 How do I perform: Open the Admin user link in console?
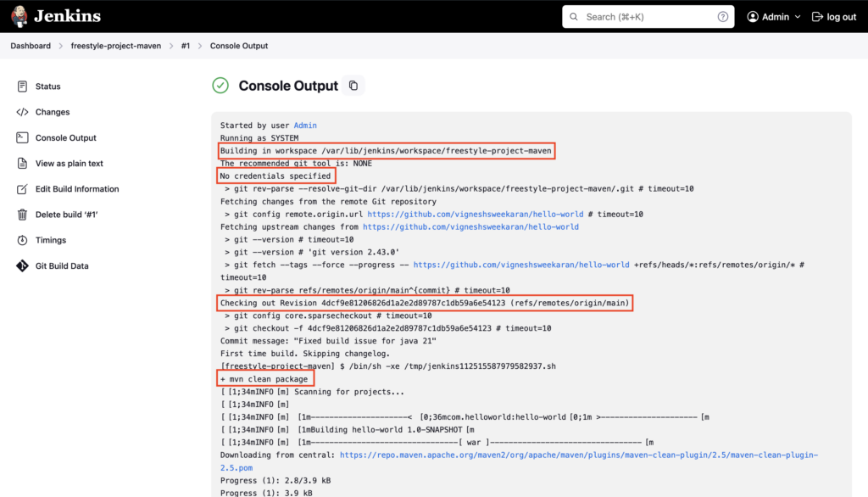[x=305, y=126]
